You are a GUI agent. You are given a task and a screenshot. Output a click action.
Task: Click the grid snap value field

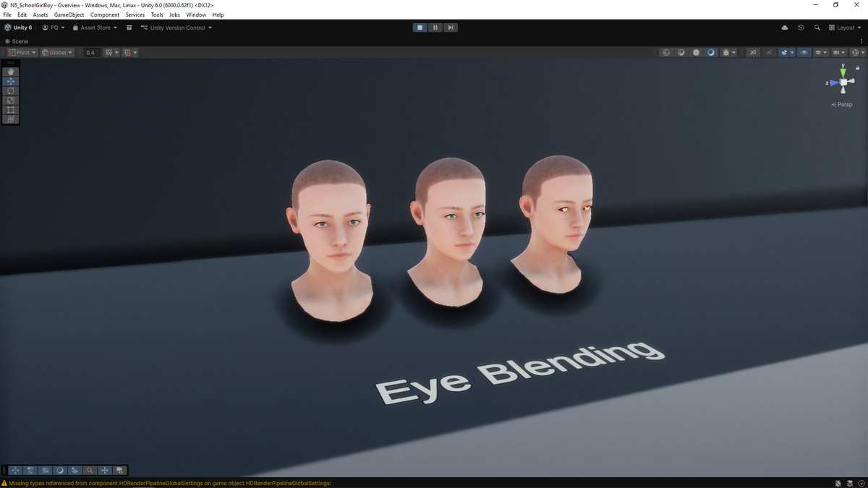tap(90, 53)
